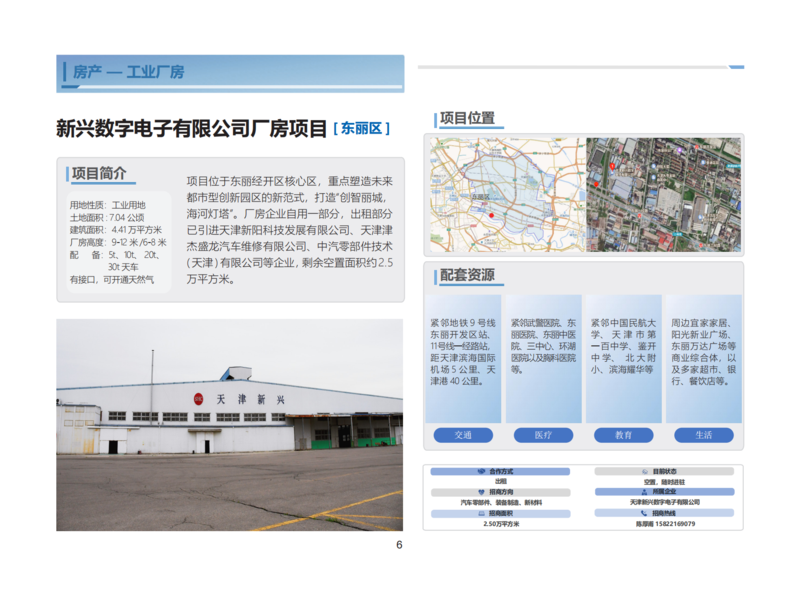This screenshot has width=800, height=594.
Task: Click the paragraph starting 项目位于东丽经开区核心区
Action: click(289, 230)
